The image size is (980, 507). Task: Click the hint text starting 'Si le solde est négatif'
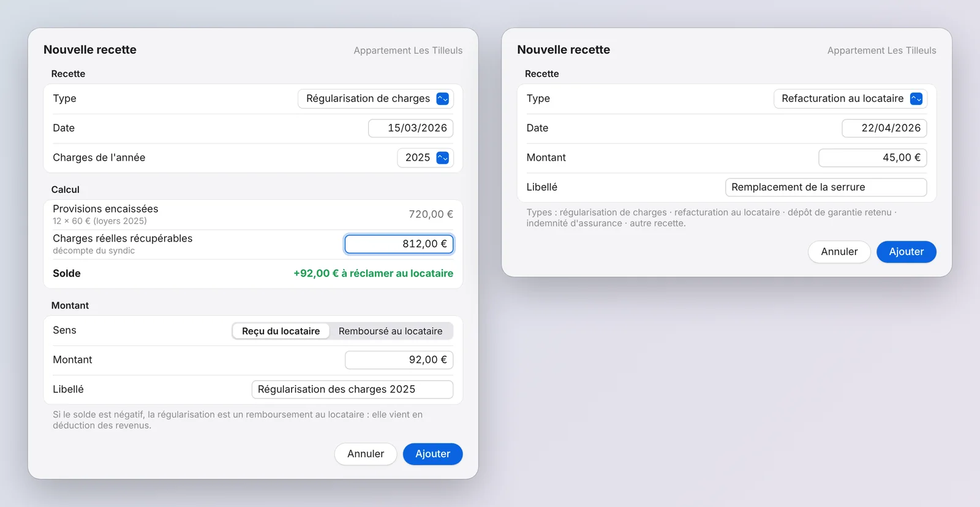[238, 420]
